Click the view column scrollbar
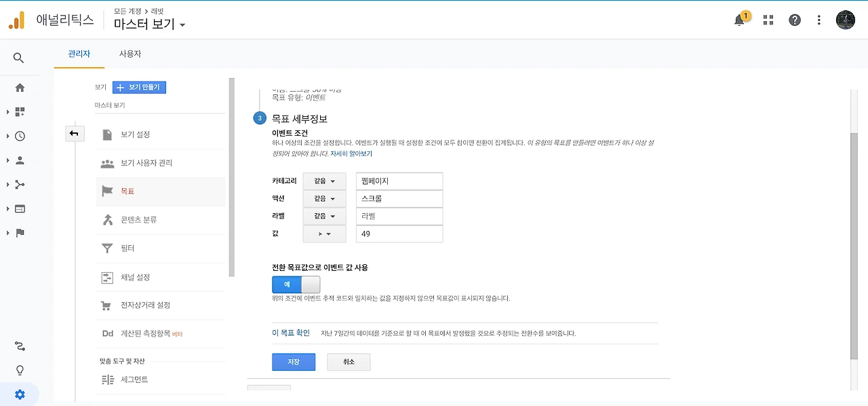 231,177
